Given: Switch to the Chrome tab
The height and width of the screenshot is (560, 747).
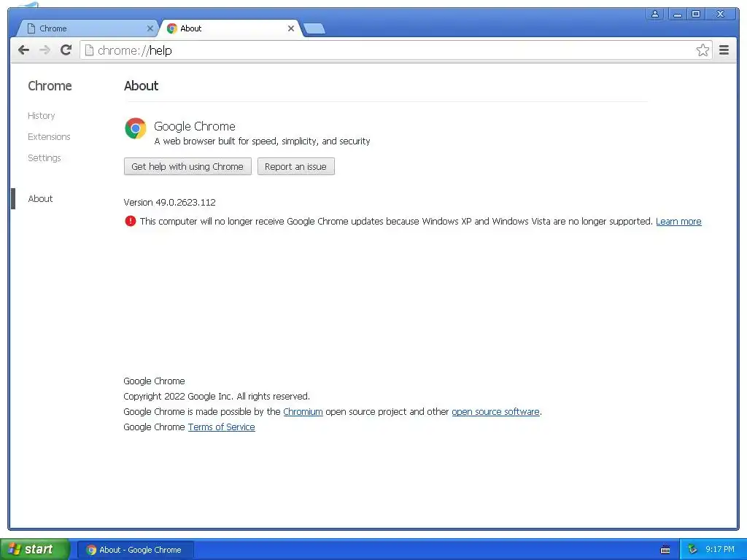Looking at the screenshot, I should pyautogui.click(x=88, y=28).
